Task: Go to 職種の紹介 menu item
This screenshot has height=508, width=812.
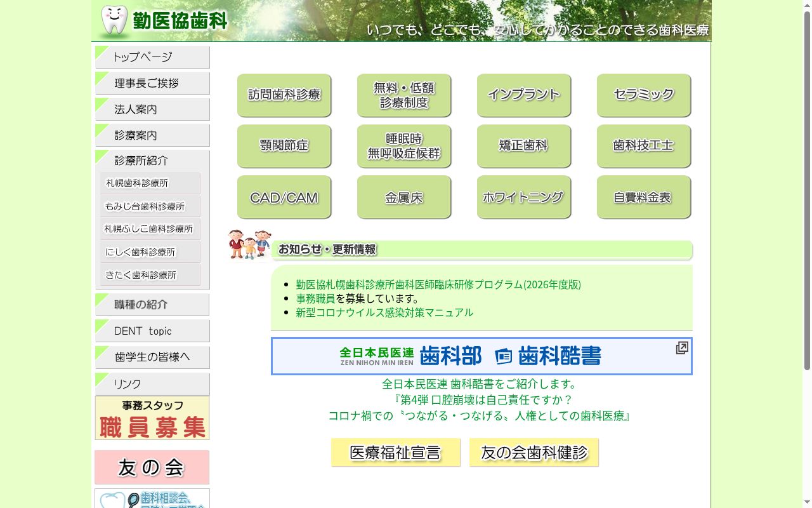Action: [x=152, y=304]
